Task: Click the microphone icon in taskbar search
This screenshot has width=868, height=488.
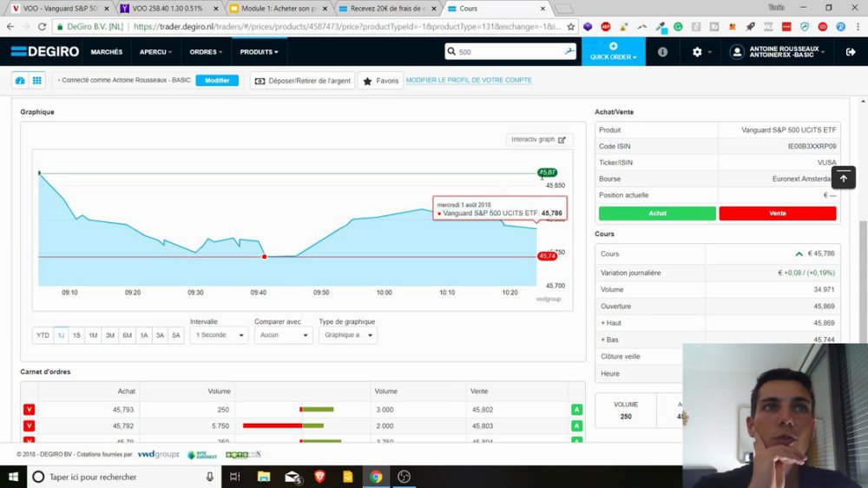Action: click(x=210, y=477)
